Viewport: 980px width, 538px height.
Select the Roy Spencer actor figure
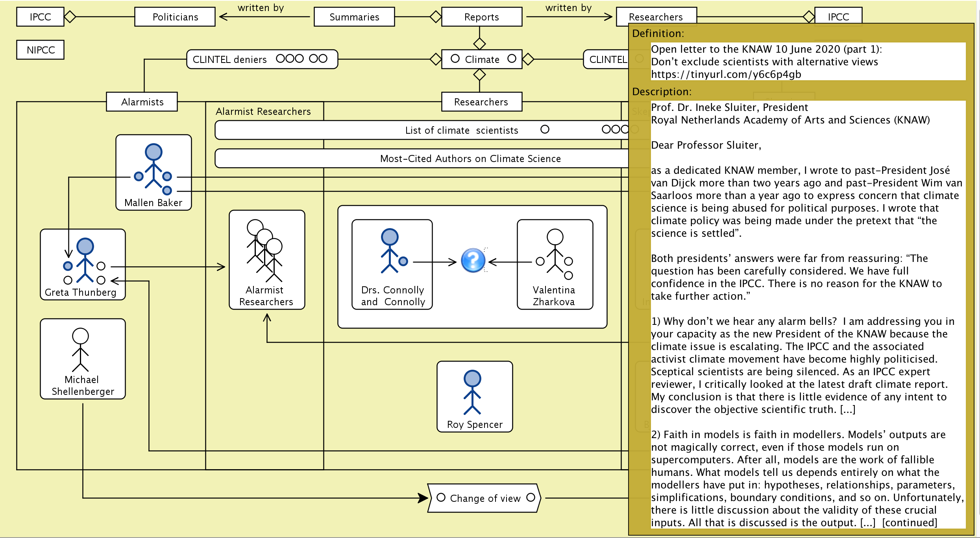[472, 392]
